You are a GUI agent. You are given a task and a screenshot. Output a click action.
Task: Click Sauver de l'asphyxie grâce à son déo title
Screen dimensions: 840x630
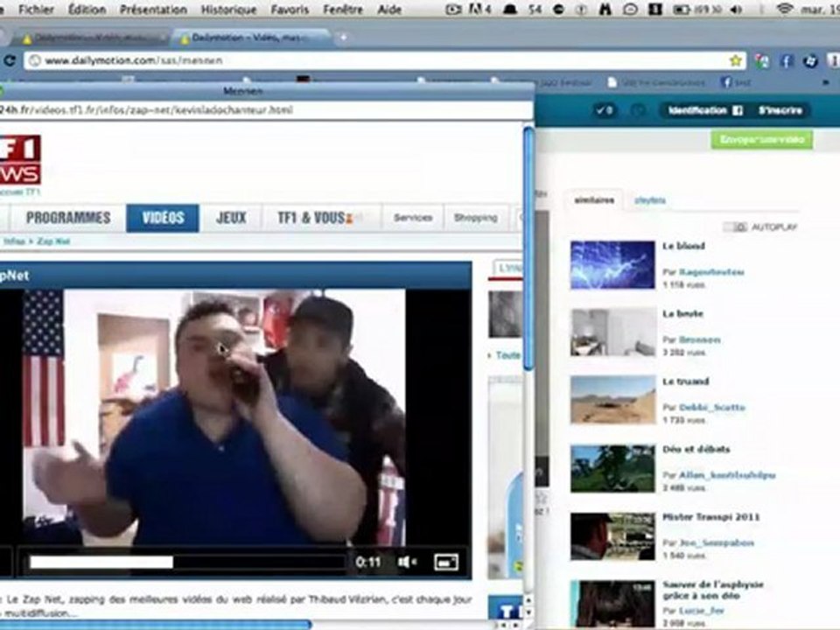point(713,590)
